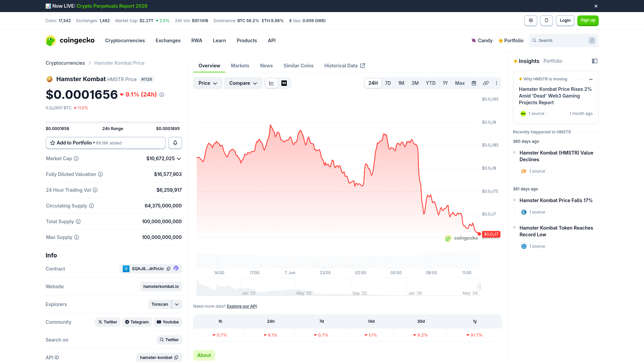Viewport: 644px width, 362px height.
Task: Focus the Search input field
Action: click(564, 41)
